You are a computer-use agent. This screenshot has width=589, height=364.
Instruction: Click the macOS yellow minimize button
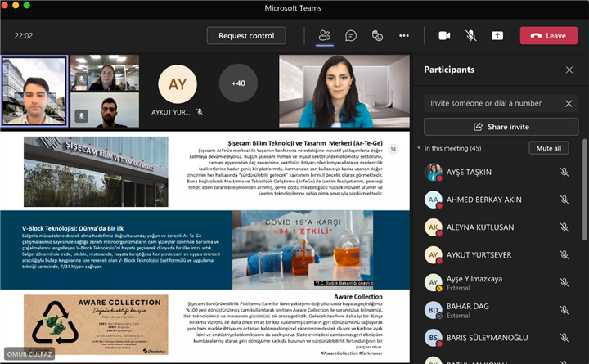pyautogui.click(x=16, y=5)
